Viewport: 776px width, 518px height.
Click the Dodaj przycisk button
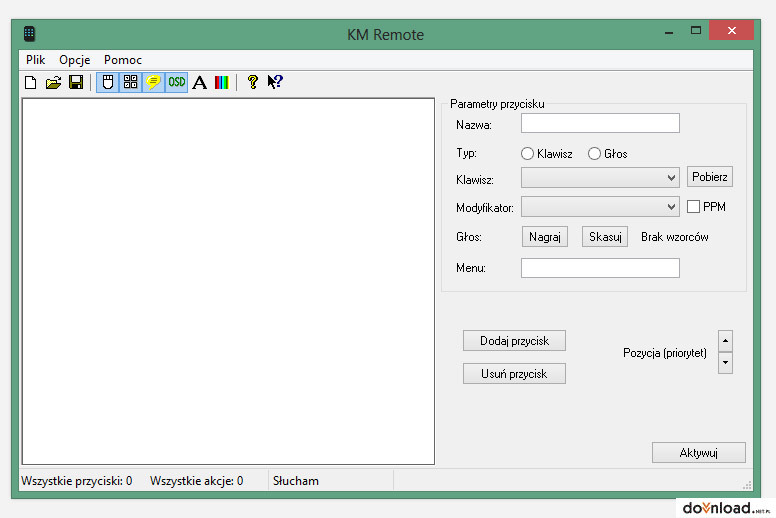tap(514, 341)
